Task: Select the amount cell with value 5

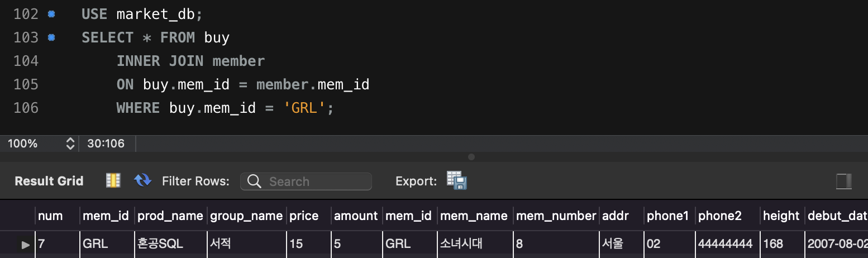Action: 356,244
